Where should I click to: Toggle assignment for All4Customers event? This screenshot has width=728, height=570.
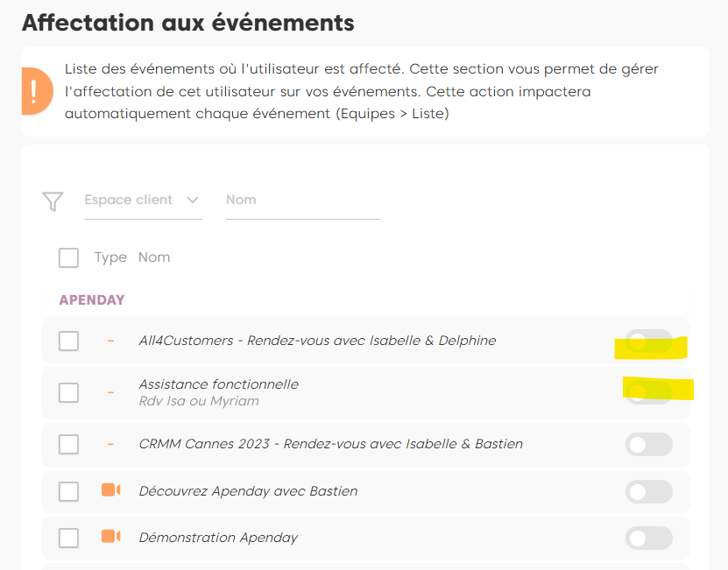[648, 341]
